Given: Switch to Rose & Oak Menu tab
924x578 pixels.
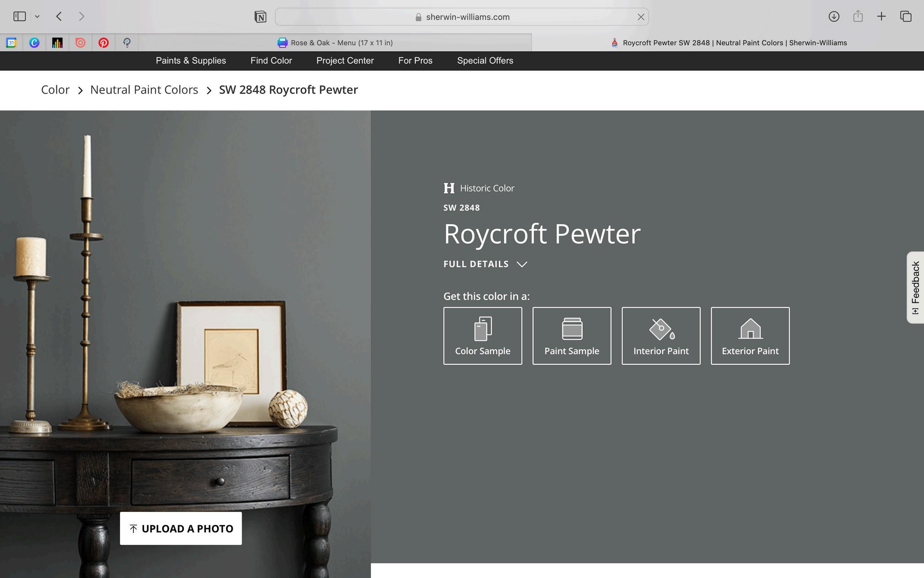Looking at the screenshot, I should (x=335, y=43).
